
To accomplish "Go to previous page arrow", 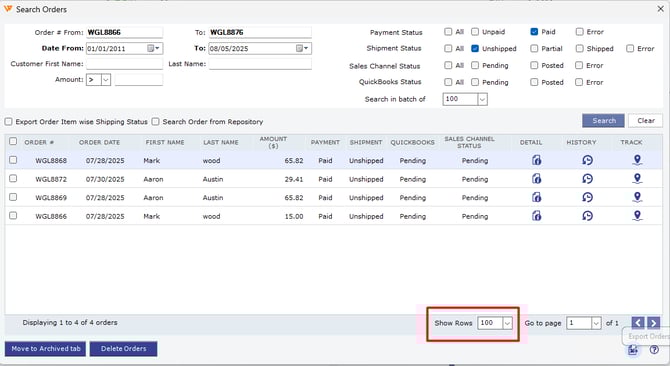I will (638, 323).
